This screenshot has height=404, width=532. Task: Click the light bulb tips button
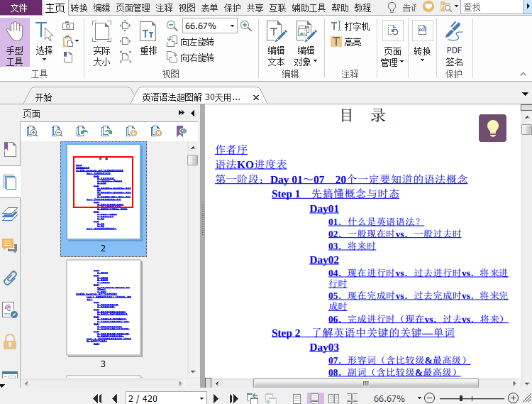tap(492, 128)
